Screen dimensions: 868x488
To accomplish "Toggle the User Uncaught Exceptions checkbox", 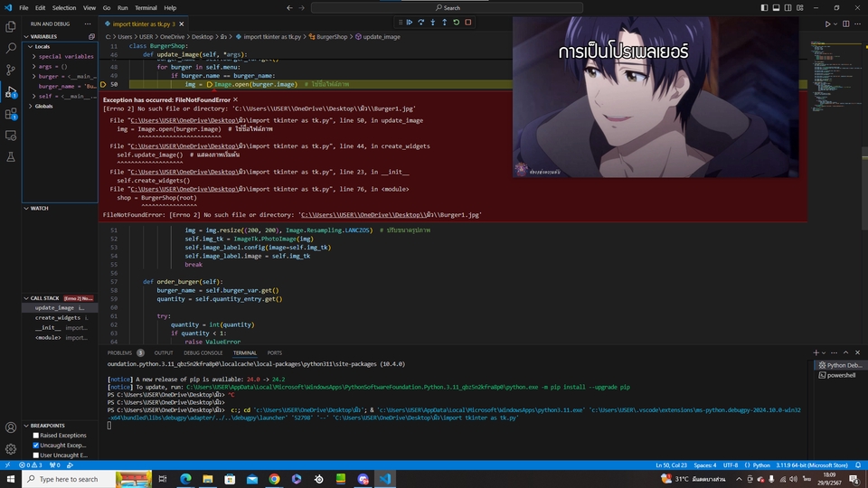I will 36,455.
